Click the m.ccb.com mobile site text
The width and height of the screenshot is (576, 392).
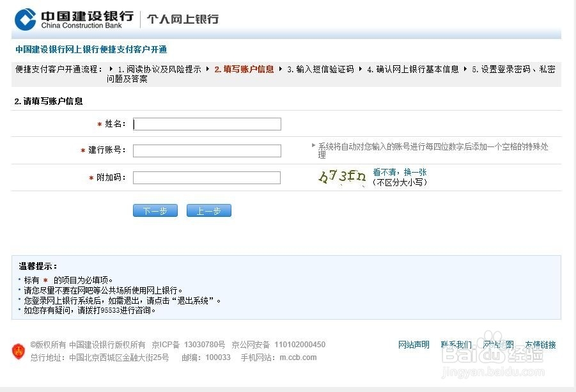click(298, 357)
